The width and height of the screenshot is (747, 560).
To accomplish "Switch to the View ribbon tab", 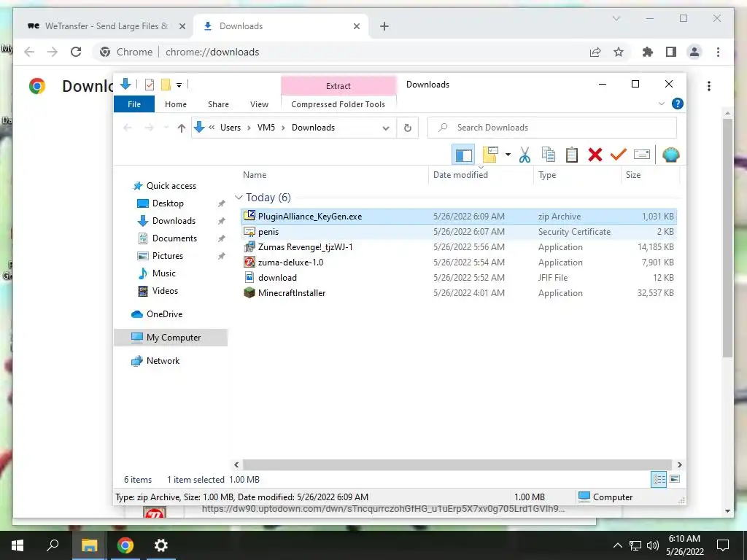I will 259,104.
